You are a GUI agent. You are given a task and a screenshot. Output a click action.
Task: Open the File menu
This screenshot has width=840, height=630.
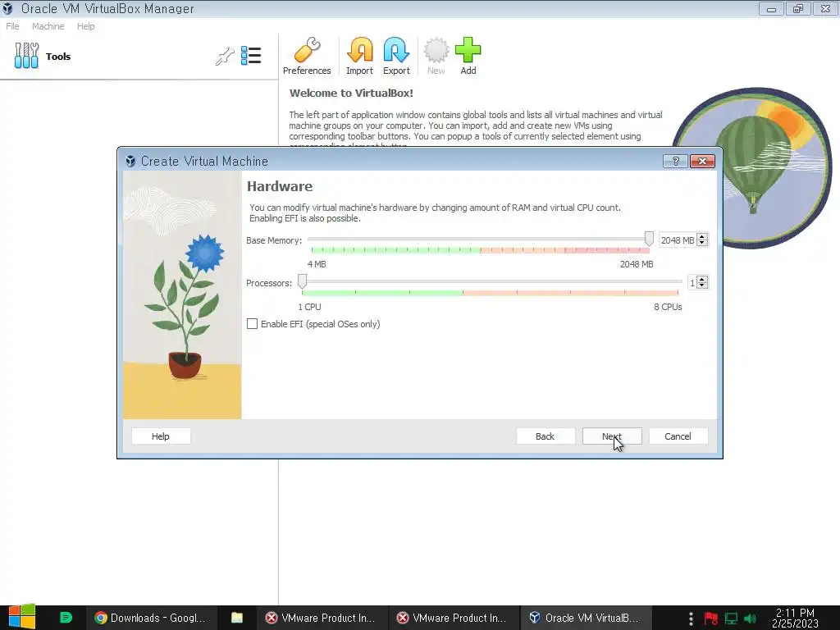(12, 26)
